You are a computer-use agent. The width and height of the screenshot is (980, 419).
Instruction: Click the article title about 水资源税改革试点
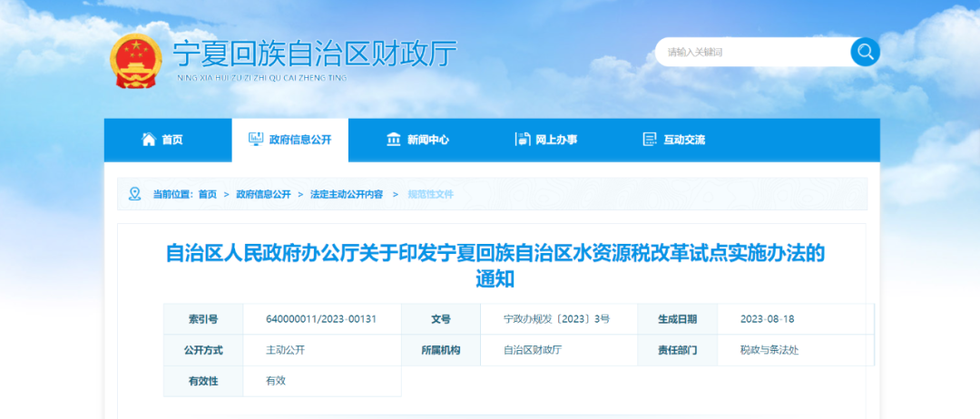495,266
